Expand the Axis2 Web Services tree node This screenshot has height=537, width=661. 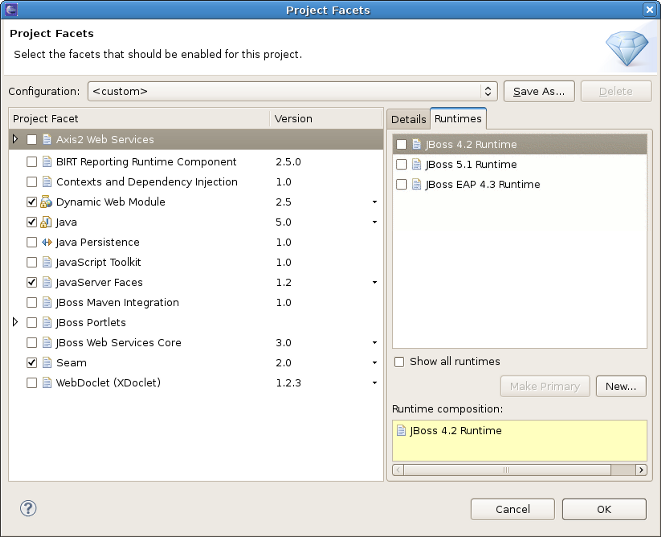[x=16, y=140]
